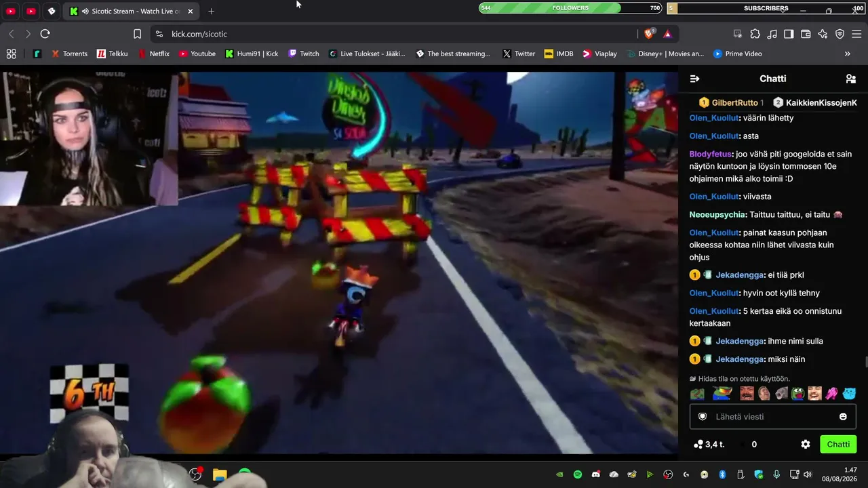Open the Telkku bookmark
Image resolution: width=868 pixels, height=488 pixels.
pos(112,54)
